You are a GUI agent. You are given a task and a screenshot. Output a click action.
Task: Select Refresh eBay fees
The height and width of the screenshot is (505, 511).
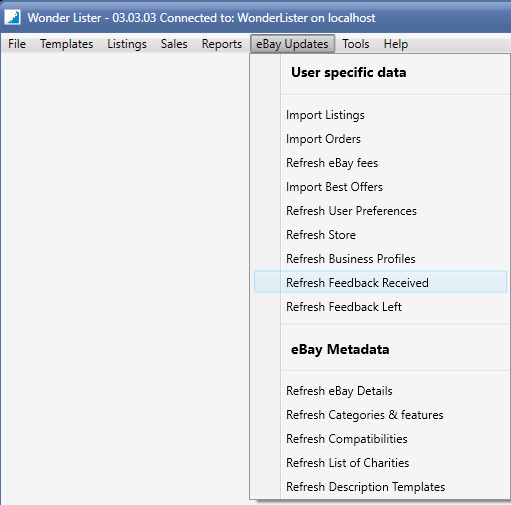click(380, 163)
